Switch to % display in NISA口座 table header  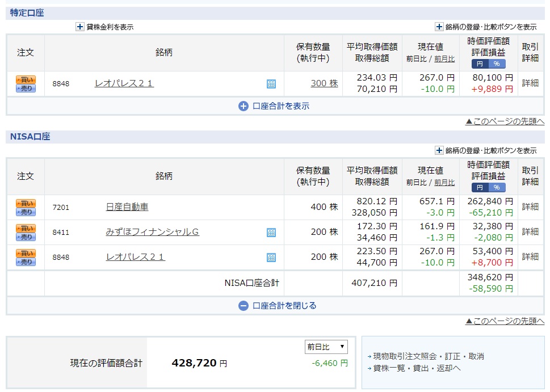click(x=497, y=188)
